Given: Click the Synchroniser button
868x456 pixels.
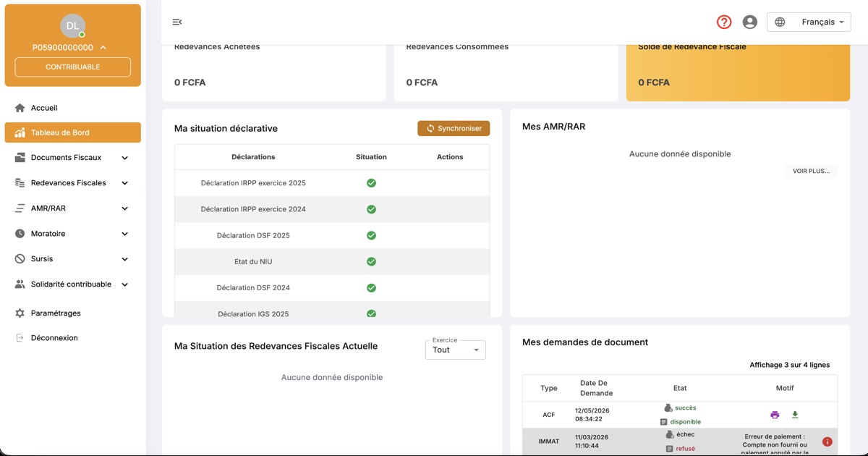Looking at the screenshot, I should [454, 128].
